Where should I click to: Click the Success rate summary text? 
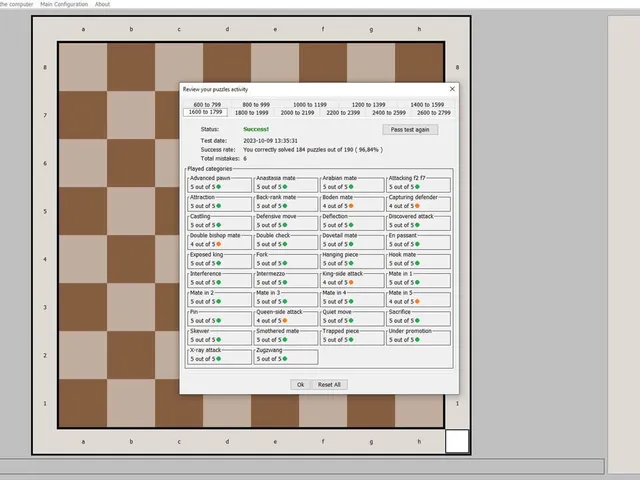click(x=313, y=150)
